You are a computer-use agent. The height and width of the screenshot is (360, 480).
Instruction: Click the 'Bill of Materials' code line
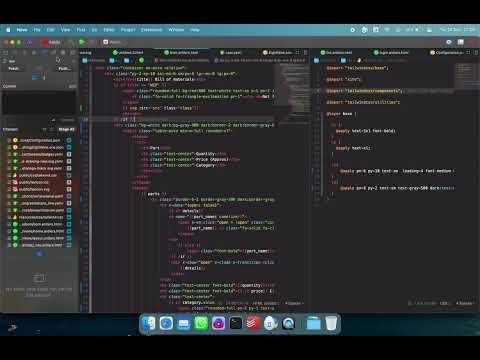pos(160,79)
